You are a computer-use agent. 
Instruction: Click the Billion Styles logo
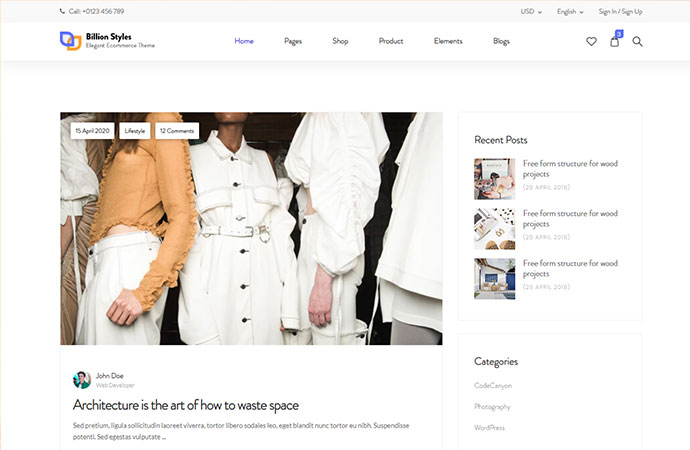click(106, 41)
